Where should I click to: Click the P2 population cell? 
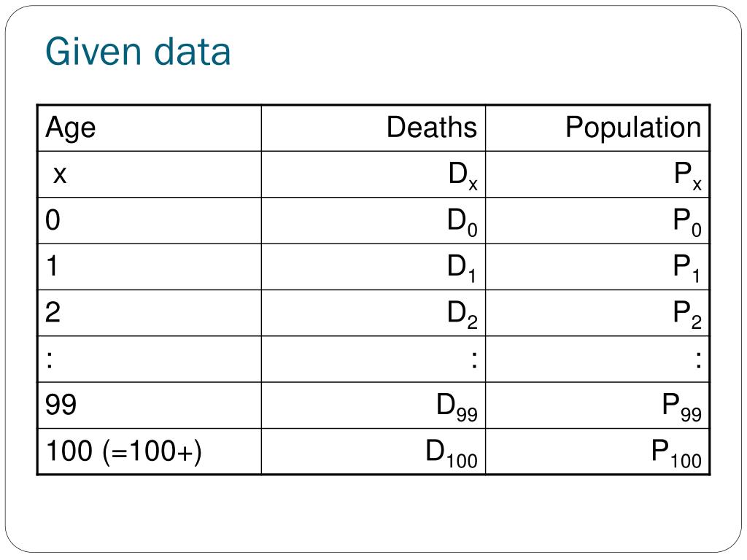(x=597, y=313)
